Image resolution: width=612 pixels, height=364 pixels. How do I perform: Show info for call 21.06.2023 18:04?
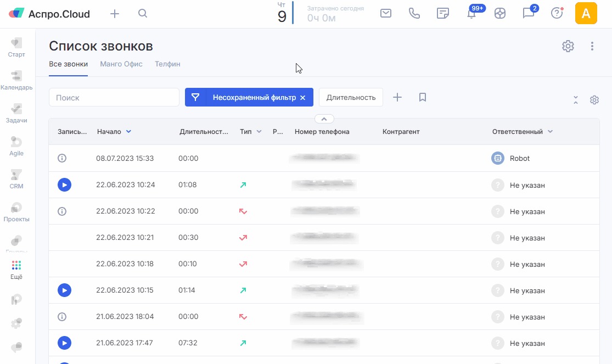pyautogui.click(x=62, y=317)
